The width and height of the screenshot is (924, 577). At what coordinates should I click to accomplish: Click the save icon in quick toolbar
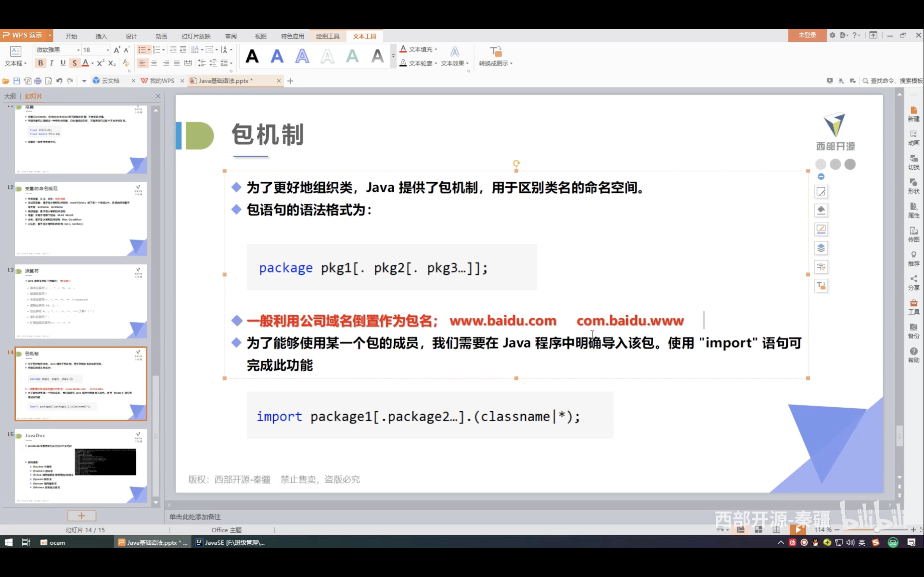16,81
